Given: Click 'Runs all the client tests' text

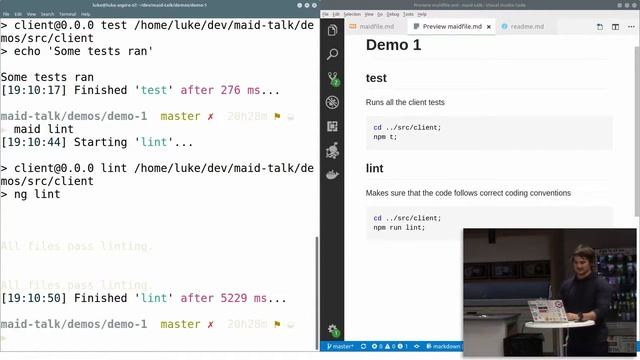Looking at the screenshot, I should 405,102.
